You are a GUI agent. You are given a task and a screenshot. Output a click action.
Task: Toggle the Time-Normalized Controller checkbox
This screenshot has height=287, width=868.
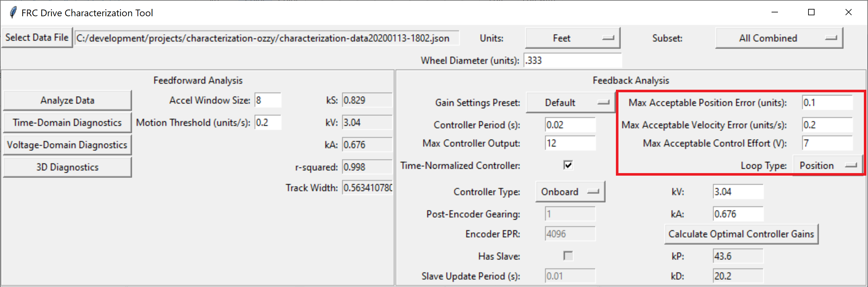(x=568, y=165)
